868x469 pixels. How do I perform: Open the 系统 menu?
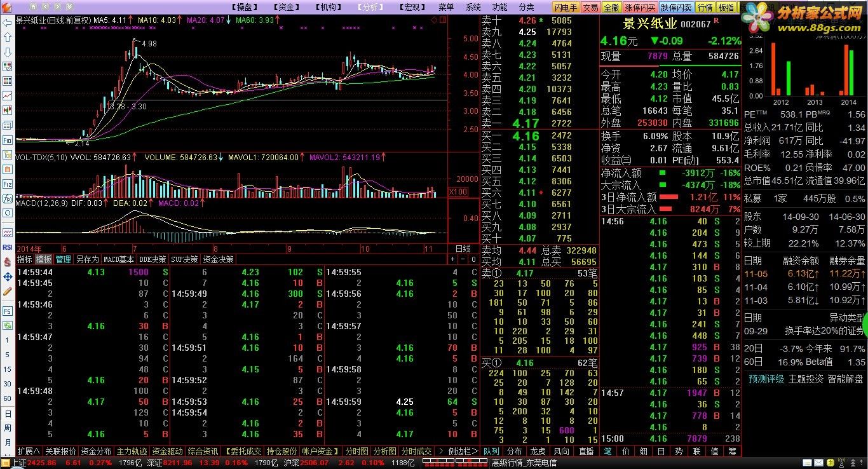(x=473, y=7)
